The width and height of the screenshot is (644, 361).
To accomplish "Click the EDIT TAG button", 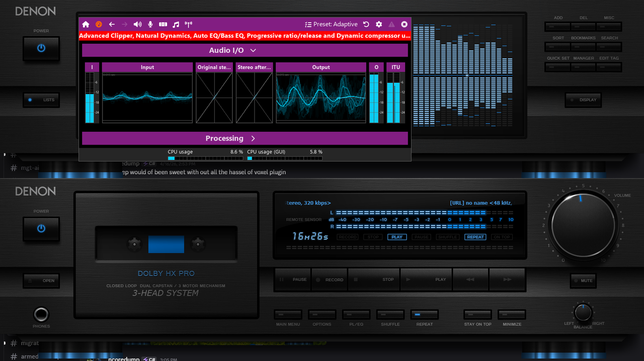I will pyautogui.click(x=609, y=67).
